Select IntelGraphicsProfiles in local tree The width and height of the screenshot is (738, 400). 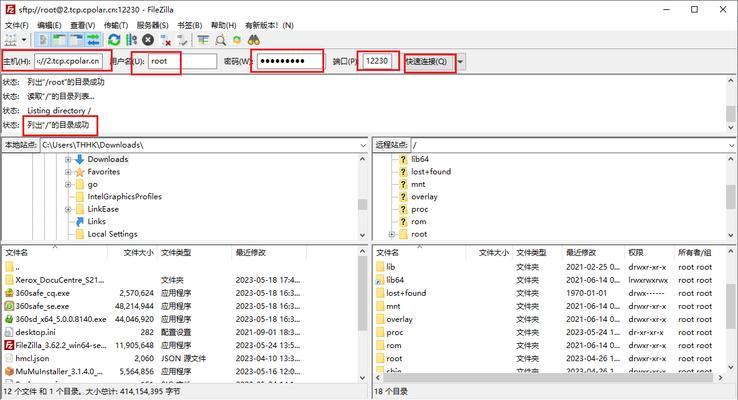click(124, 197)
